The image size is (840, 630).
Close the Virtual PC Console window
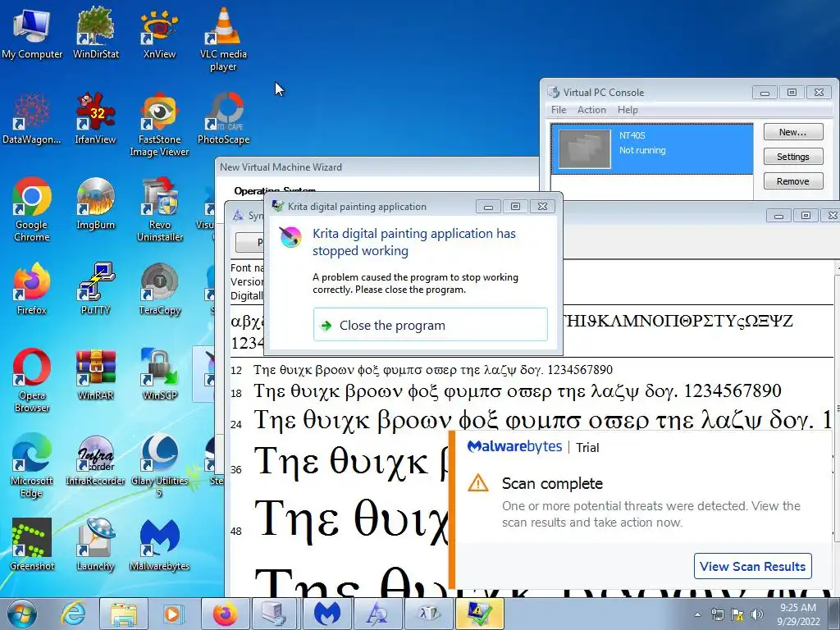[x=819, y=92]
